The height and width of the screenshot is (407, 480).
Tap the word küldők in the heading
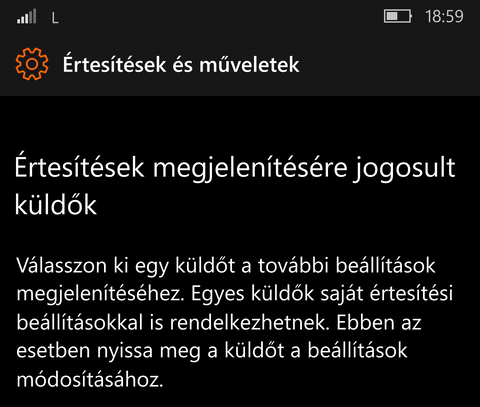tap(56, 204)
